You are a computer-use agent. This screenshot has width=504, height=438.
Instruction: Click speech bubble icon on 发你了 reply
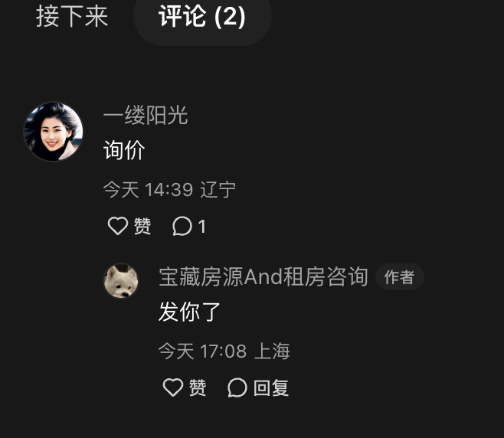pyautogui.click(x=237, y=387)
